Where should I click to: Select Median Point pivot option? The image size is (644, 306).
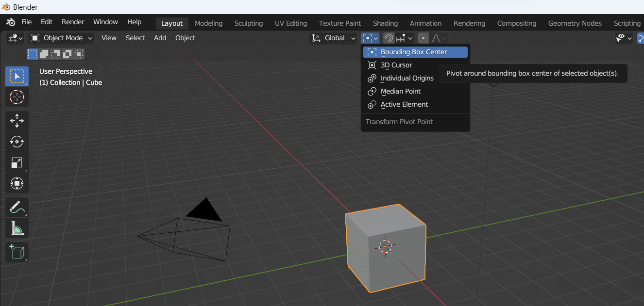[401, 91]
